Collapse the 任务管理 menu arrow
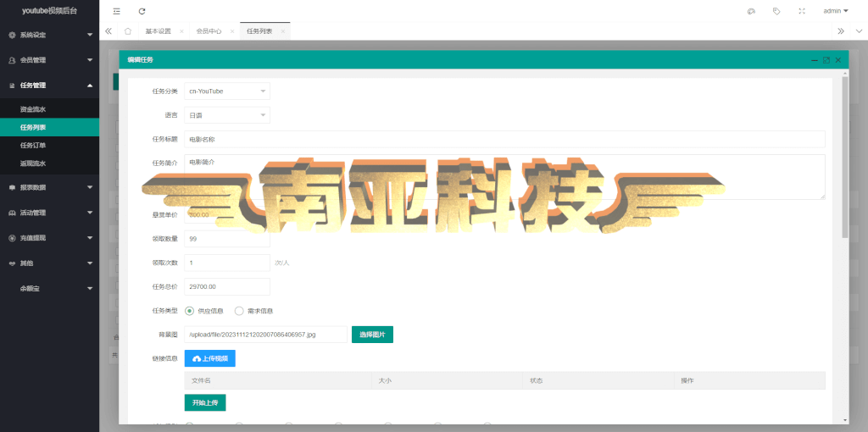The width and height of the screenshot is (868, 432). click(x=90, y=86)
